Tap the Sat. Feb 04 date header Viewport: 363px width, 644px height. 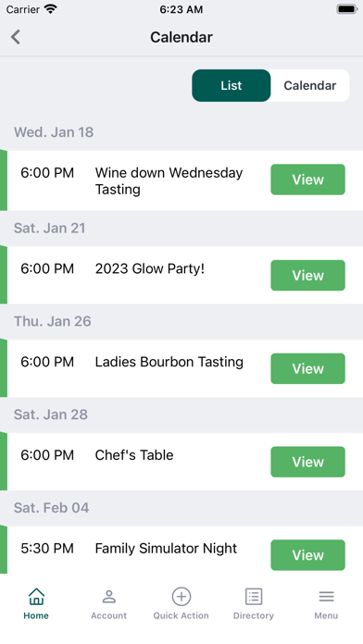click(51, 508)
